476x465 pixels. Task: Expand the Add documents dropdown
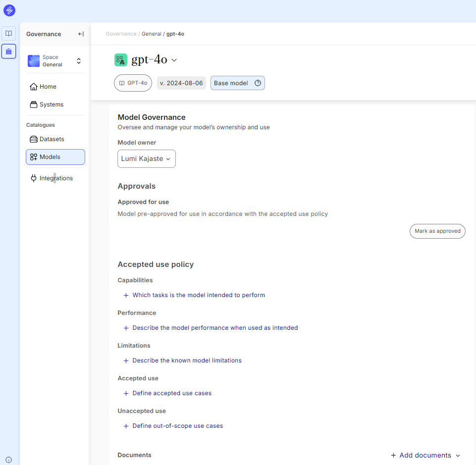pos(458,456)
